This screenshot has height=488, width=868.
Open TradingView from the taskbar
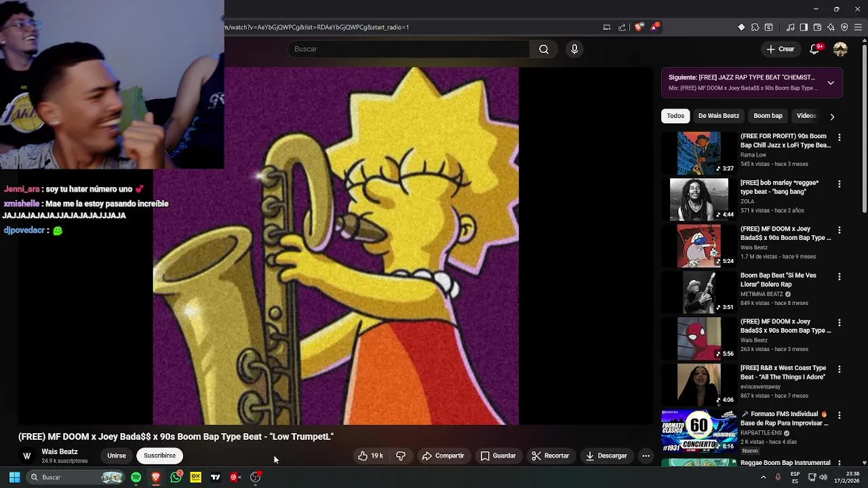[216, 477]
